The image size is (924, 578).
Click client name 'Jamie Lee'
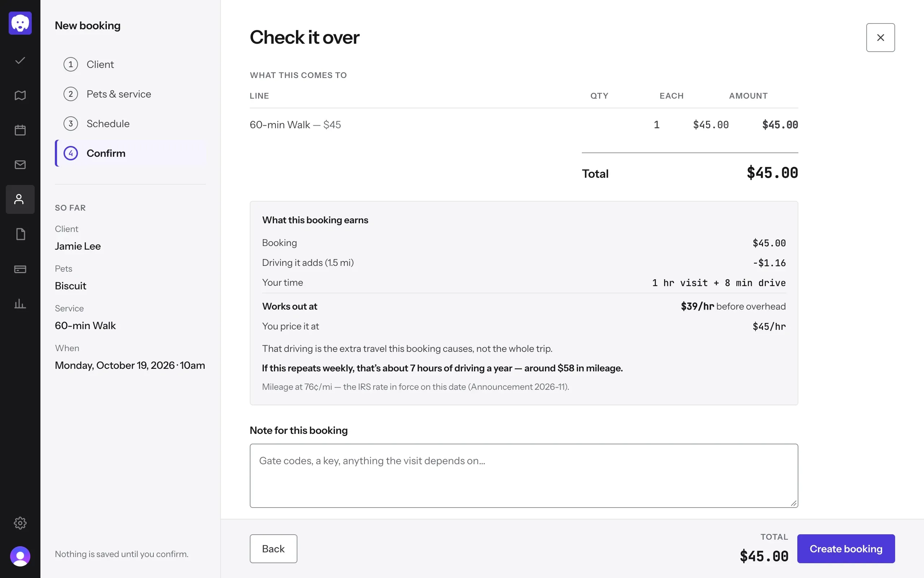tap(78, 246)
